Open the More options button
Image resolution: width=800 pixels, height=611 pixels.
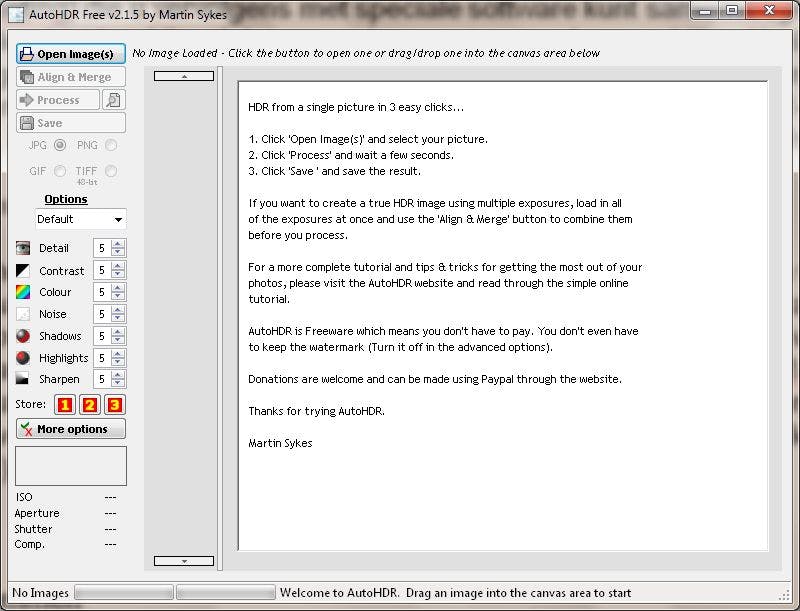pyautogui.click(x=70, y=429)
